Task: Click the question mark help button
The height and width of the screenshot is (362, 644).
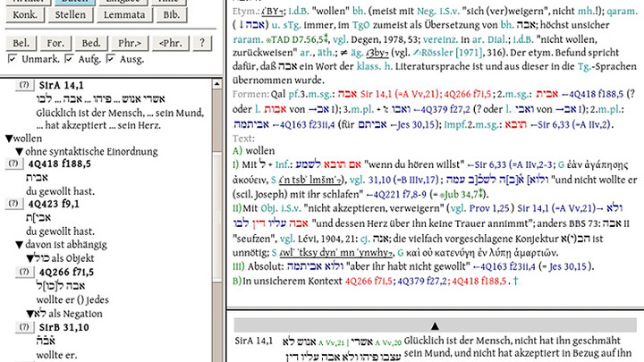Action: click(x=201, y=43)
